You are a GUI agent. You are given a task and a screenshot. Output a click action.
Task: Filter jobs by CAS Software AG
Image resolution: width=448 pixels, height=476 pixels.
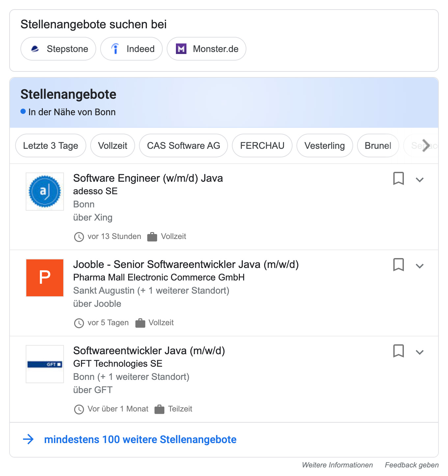tap(183, 145)
